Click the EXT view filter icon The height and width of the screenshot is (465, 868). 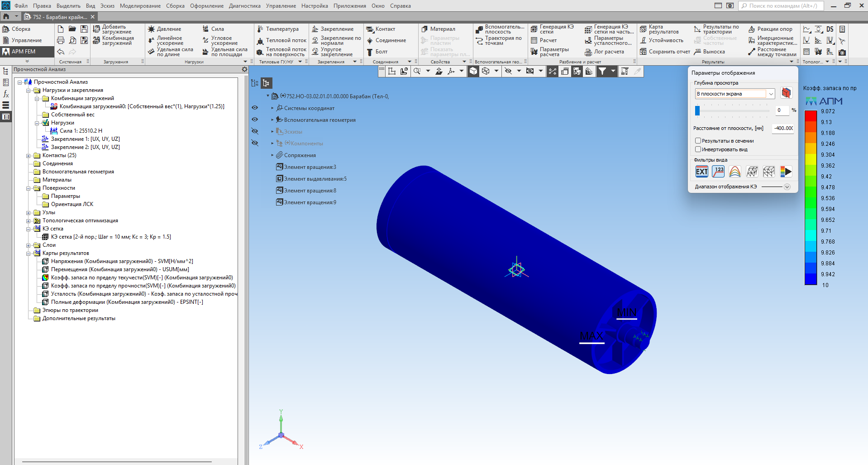click(701, 172)
